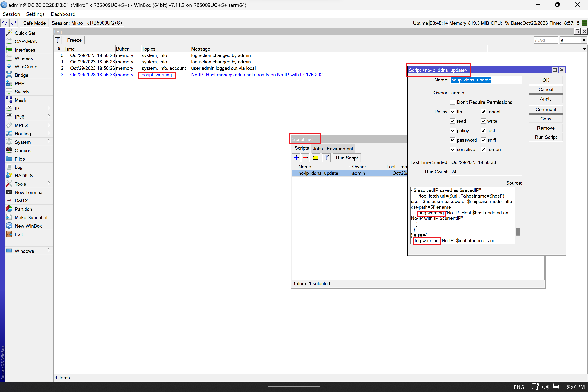The height and width of the screenshot is (392, 588).
Task: Switch to the Jobs tab
Action: pyautogui.click(x=317, y=148)
